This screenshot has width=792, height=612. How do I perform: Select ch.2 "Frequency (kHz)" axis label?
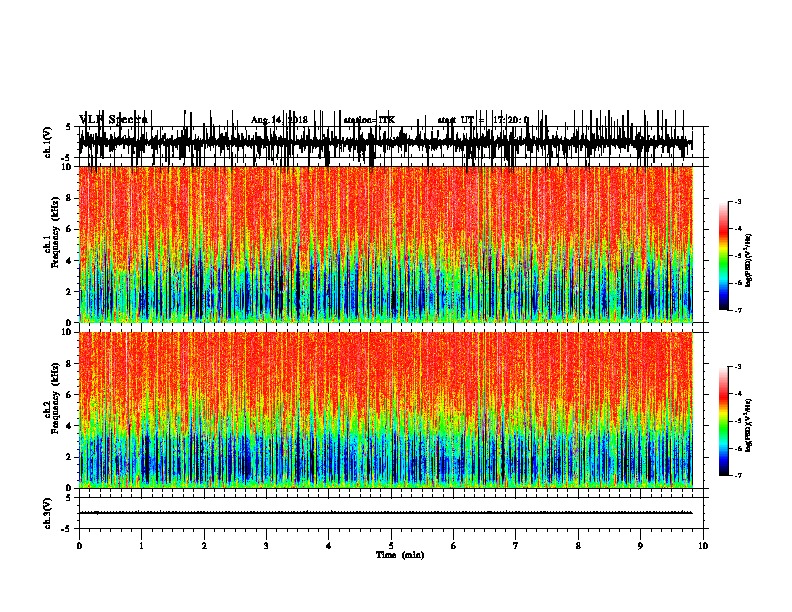[x=55, y=398]
